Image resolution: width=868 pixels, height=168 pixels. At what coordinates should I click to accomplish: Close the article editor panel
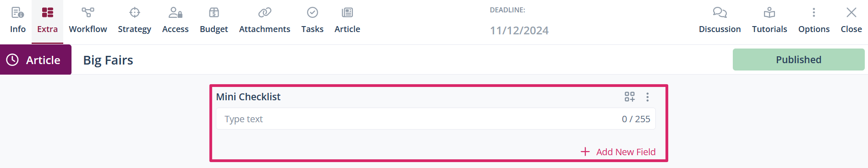pyautogui.click(x=852, y=21)
